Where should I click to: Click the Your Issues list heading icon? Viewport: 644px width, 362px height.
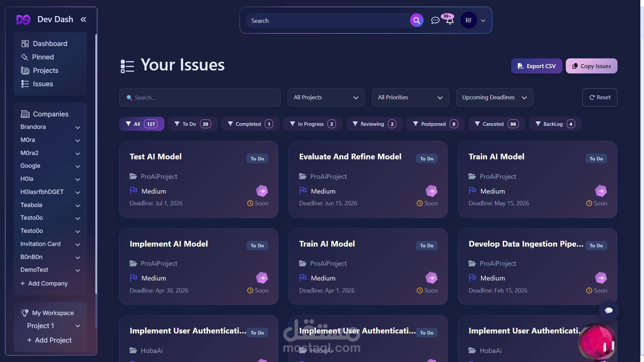tap(128, 66)
